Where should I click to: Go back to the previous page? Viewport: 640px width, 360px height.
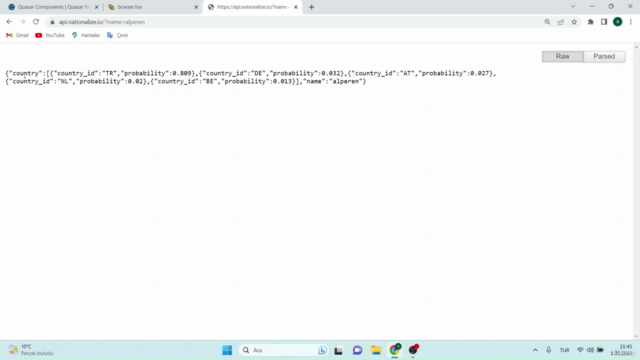(x=9, y=22)
